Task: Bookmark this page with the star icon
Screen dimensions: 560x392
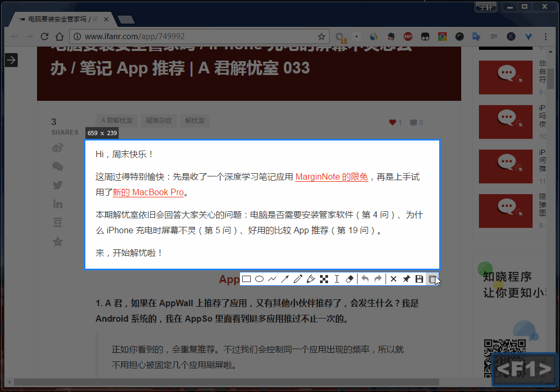Action: click(322, 36)
